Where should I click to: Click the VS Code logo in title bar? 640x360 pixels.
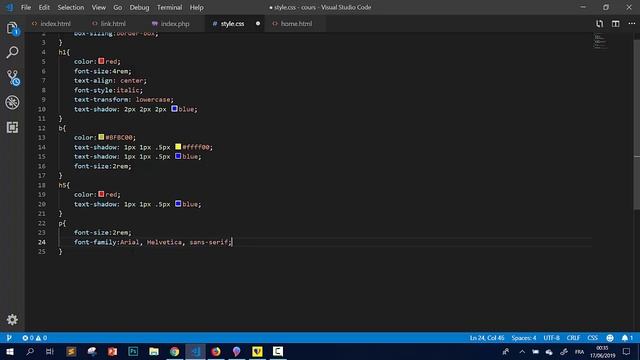click(9, 7)
